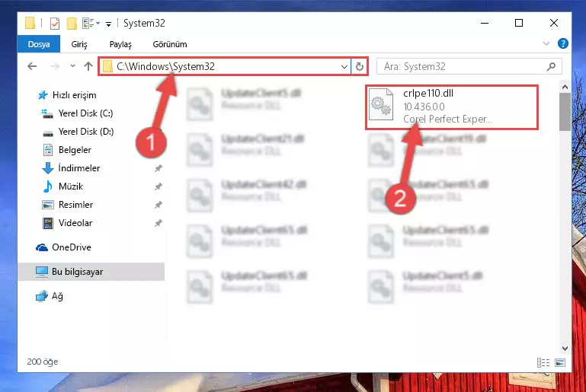Switch to details view in status bar
Viewport: 586px width, 392px height.
[x=543, y=362]
